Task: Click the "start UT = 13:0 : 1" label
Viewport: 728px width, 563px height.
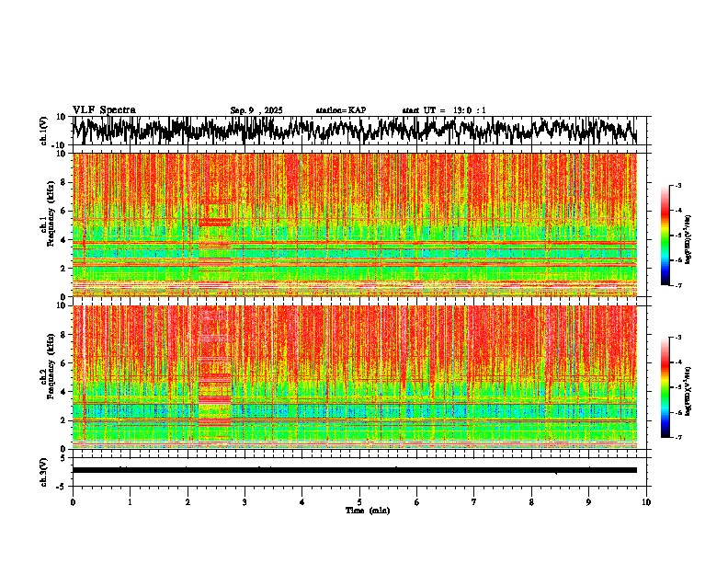Action: (x=444, y=110)
